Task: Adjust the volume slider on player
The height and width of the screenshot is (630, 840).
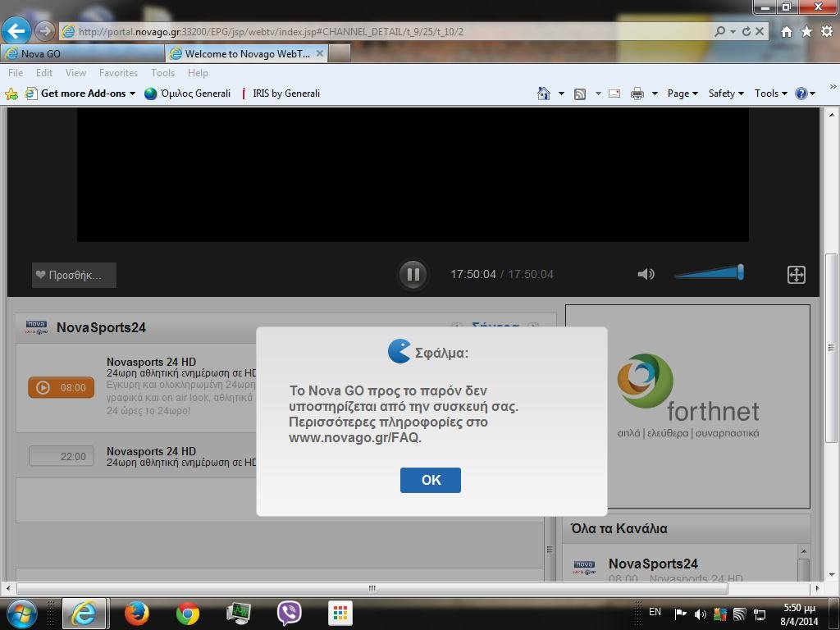Action: coord(709,273)
